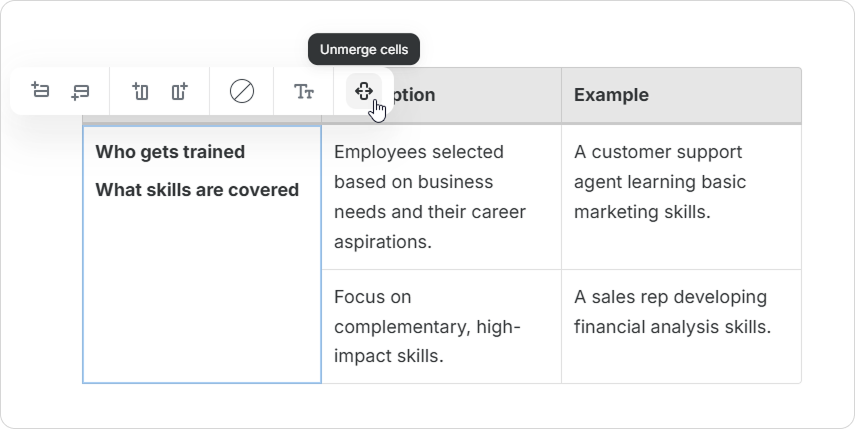Screen dimensions: 855x429
Task: Click the circle-slash clear icon
Action: (x=242, y=91)
